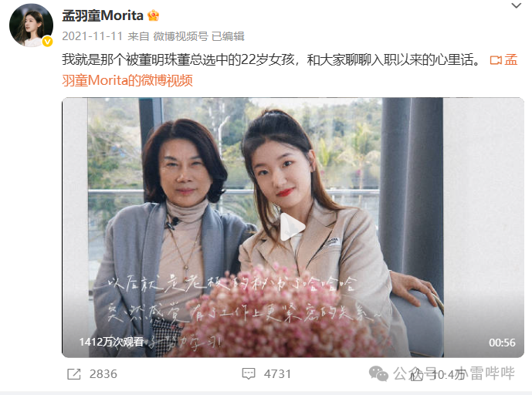Open comments via speech bubble icon
The width and height of the screenshot is (532, 395).
coord(249,373)
